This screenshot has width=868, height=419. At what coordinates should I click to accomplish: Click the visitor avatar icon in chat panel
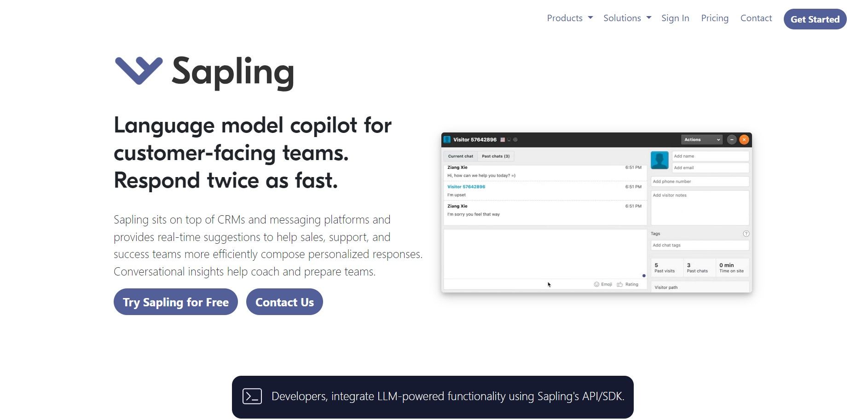pos(660,160)
